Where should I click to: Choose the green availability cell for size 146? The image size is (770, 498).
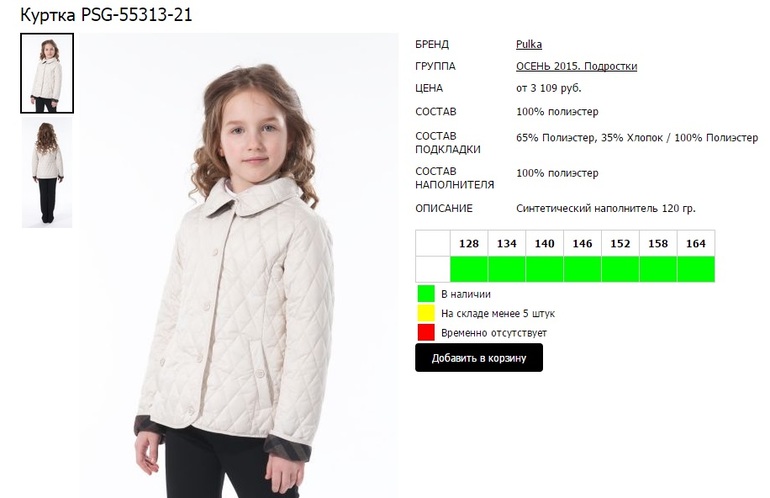click(x=582, y=269)
